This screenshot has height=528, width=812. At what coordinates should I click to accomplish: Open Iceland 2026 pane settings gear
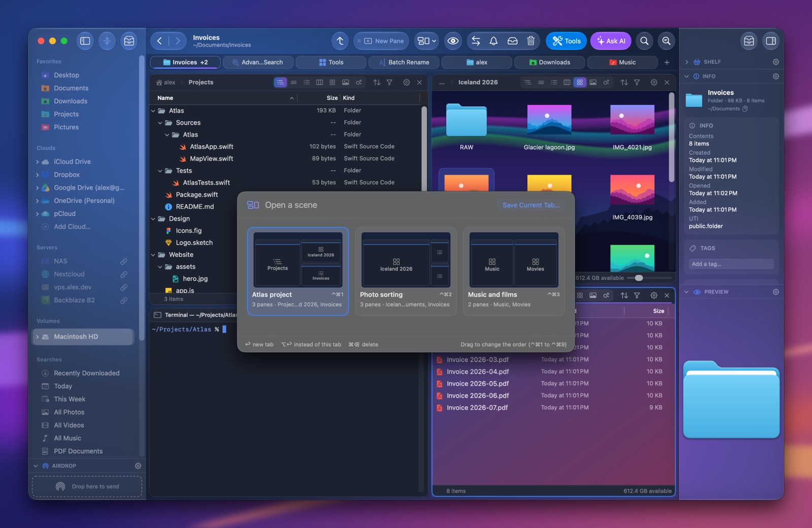click(x=654, y=82)
